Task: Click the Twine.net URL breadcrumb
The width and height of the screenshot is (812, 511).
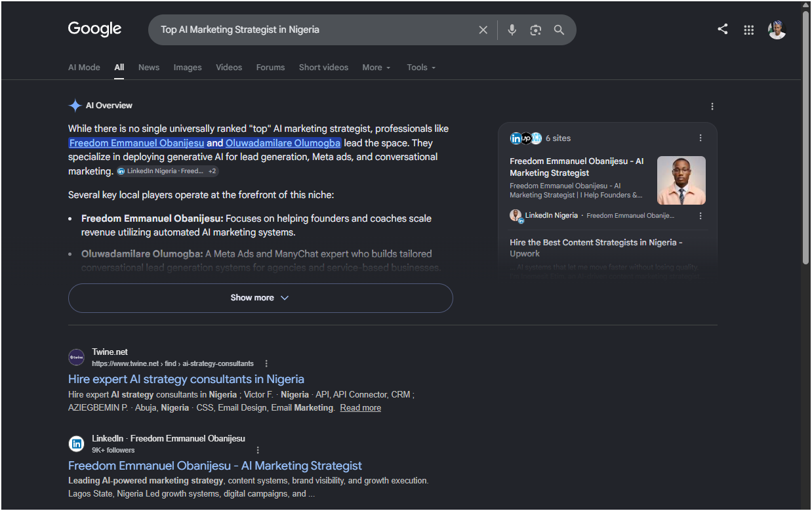Action: [x=173, y=363]
